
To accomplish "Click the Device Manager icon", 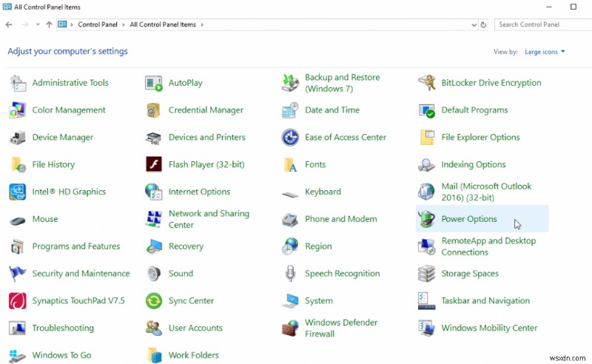I will pyautogui.click(x=17, y=138).
